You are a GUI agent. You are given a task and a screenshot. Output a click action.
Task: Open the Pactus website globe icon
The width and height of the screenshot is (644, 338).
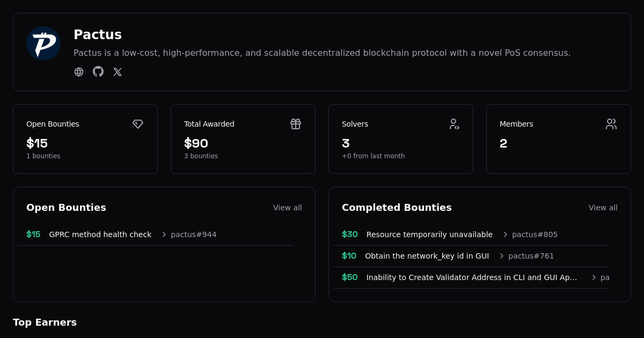click(x=79, y=72)
